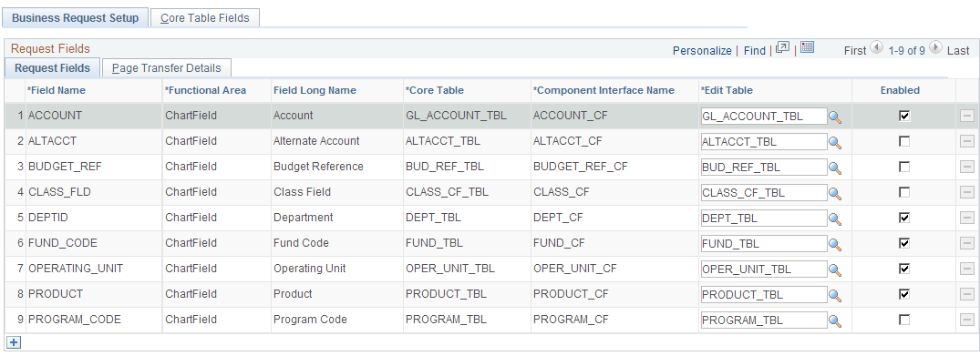Screen dimensions: 980x356
Task: Edit the PRODUCT_TBL edit table field
Action: 764,295
